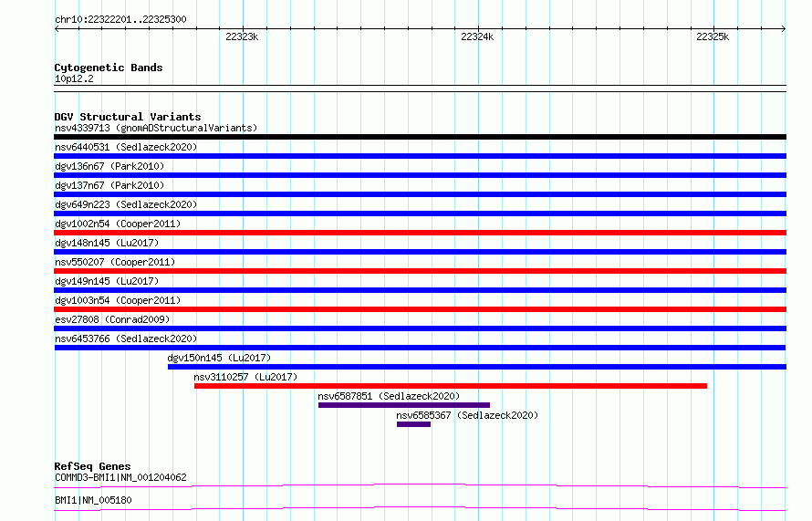Click the blue bar under nsv6440531
Viewport: 812px width, 521px height.
(x=420, y=156)
